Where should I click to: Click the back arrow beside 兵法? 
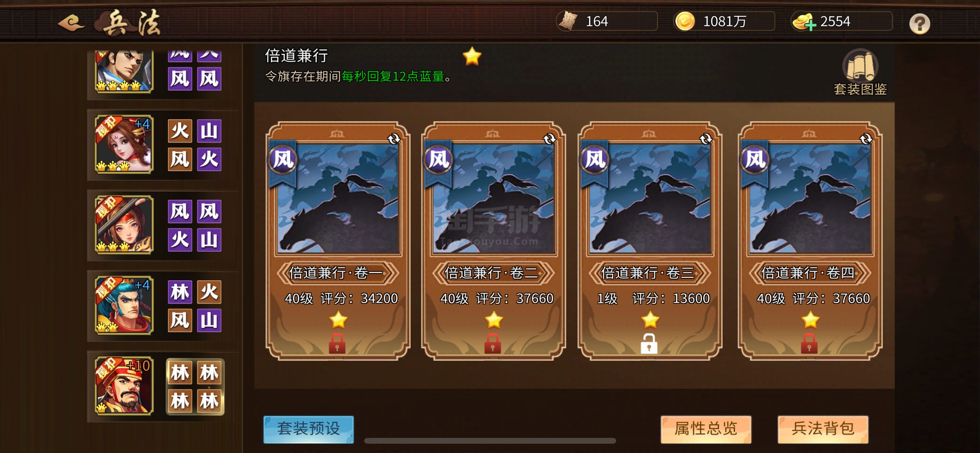click(x=71, y=23)
